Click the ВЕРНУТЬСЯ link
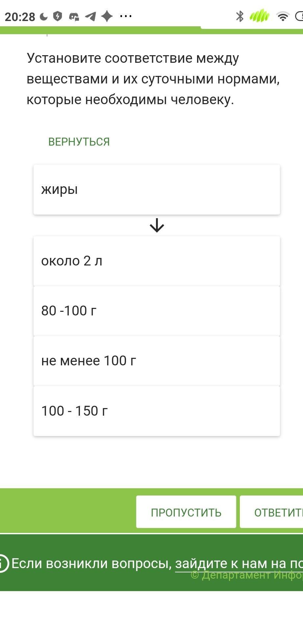This screenshot has height=644, width=303. [79, 142]
